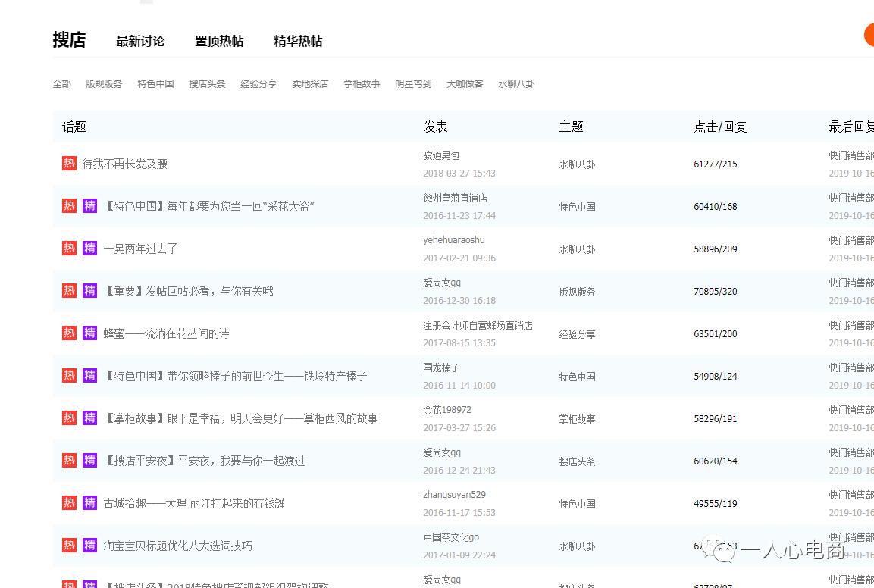Filter by 特色中国 category

click(x=155, y=84)
